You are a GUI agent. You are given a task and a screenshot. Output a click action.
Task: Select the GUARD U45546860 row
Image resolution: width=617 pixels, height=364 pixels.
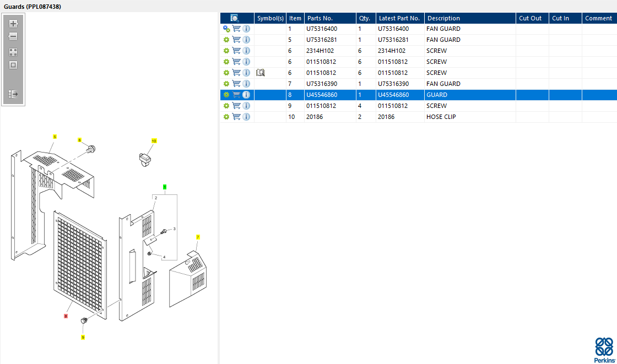coord(418,95)
